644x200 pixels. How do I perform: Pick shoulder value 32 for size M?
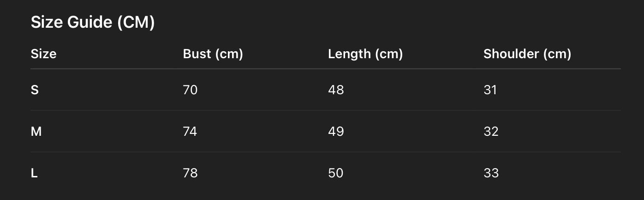point(491,132)
